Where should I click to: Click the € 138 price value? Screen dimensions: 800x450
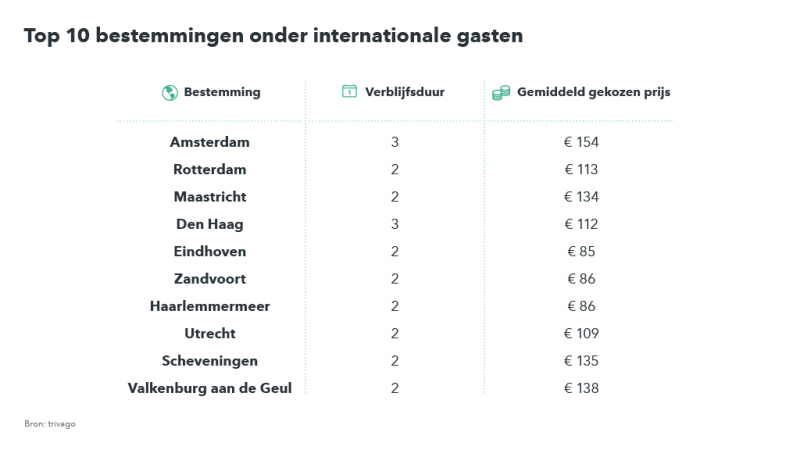pyautogui.click(x=581, y=388)
